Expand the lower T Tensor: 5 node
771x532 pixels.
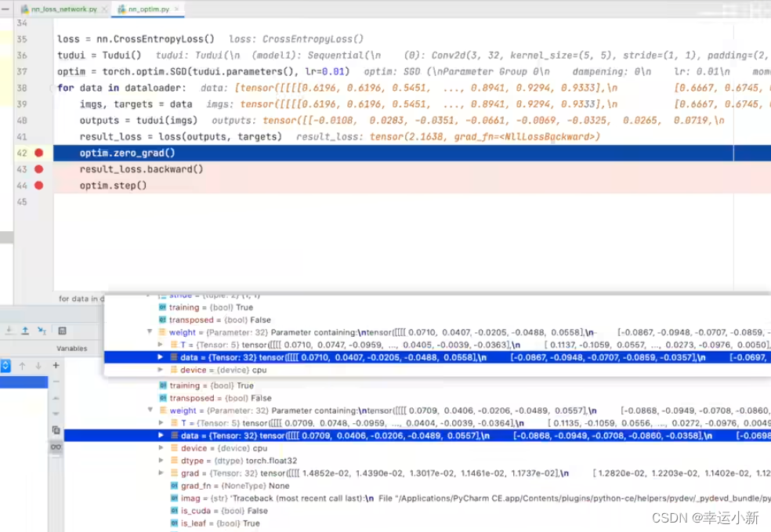coord(161,423)
